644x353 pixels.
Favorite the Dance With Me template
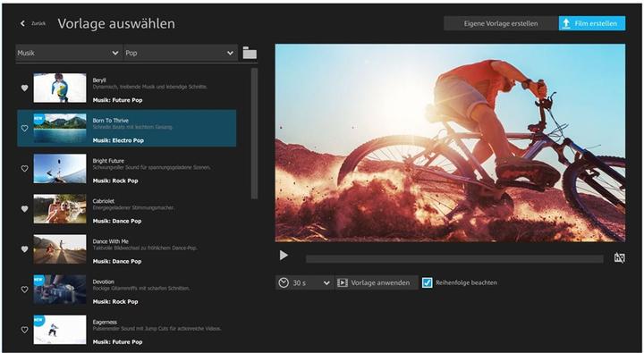tap(25, 248)
